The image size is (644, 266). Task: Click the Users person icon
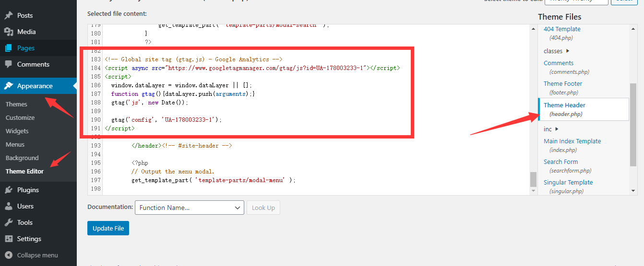pyautogui.click(x=9, y=206)
